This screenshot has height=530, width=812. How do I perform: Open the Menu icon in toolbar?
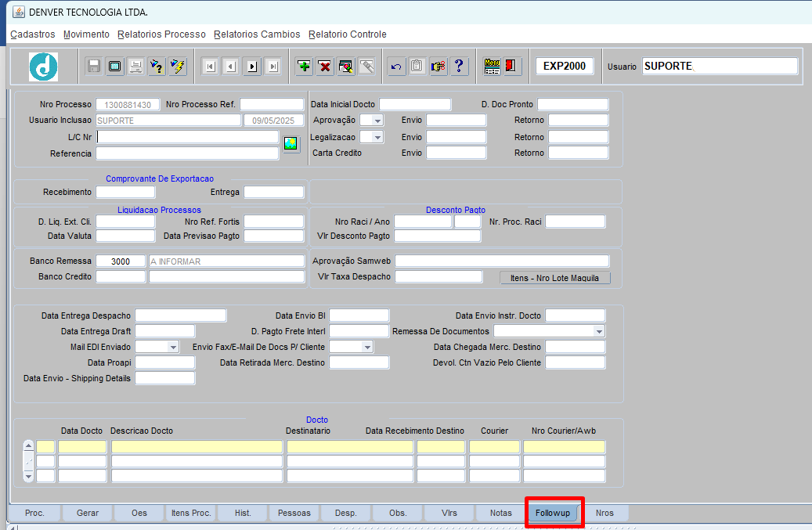coord(492,67)
